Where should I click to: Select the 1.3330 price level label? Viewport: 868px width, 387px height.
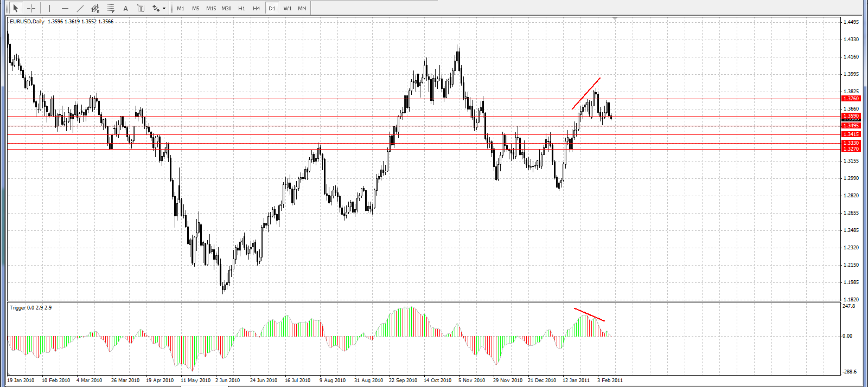tap(851, 143)
